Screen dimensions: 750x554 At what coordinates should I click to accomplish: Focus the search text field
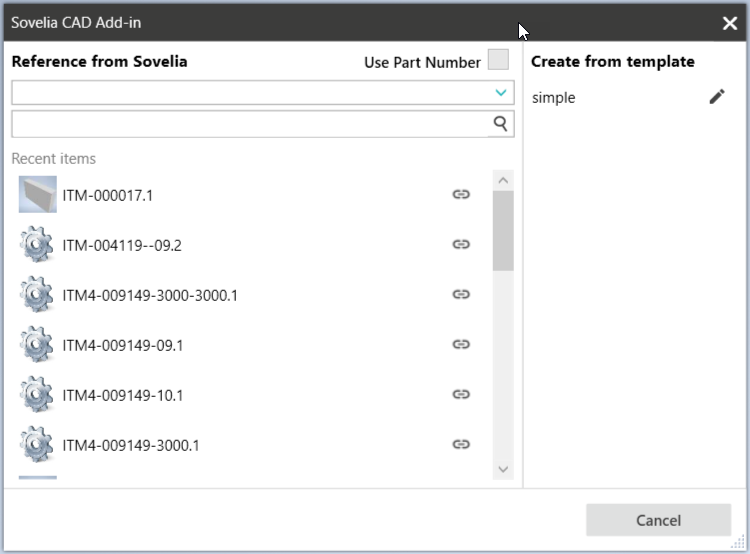(250, 124)
